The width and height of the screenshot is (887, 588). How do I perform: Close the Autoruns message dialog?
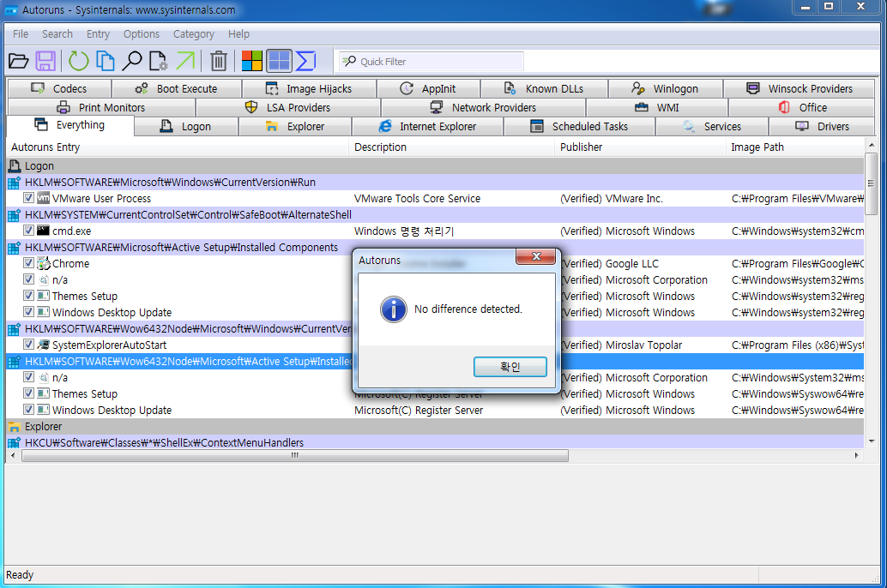pos(535,256)
